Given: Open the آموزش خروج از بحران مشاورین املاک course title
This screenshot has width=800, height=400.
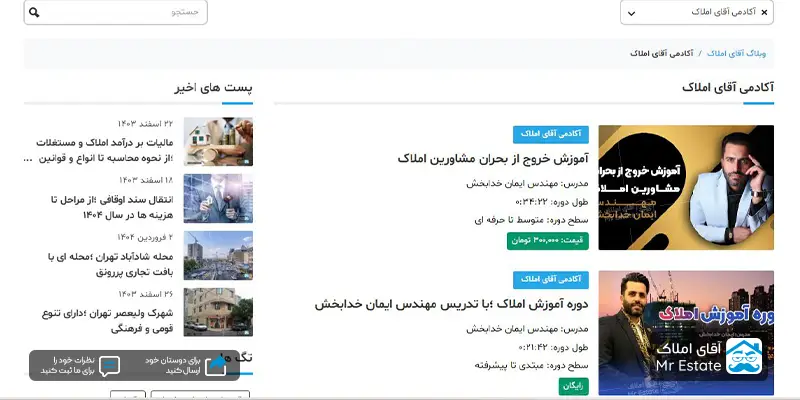Looking at the screenshot, I should click(x=493, y=159).
